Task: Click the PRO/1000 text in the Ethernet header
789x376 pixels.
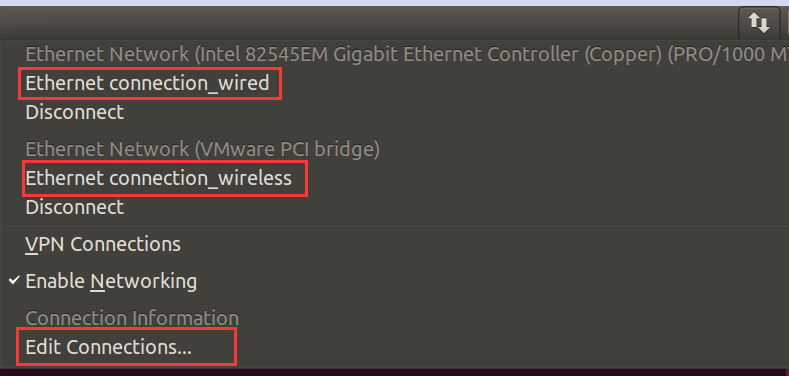Action: click(x=728, y=54)
